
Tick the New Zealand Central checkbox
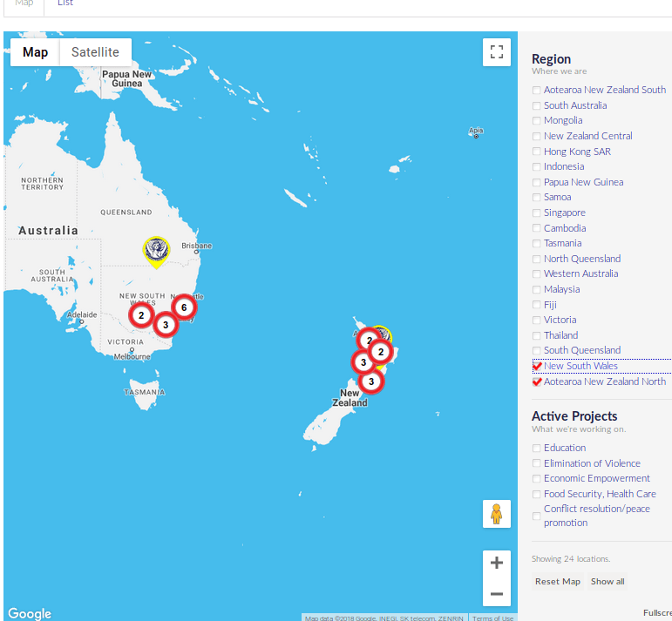pyautogui.click(x=536, y=136)
